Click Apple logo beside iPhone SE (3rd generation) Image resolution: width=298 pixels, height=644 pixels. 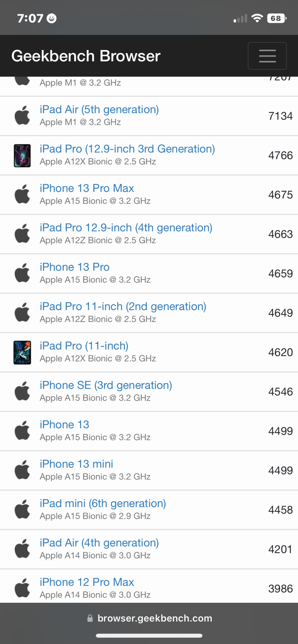pyautogui.click(x=22, y=391)
